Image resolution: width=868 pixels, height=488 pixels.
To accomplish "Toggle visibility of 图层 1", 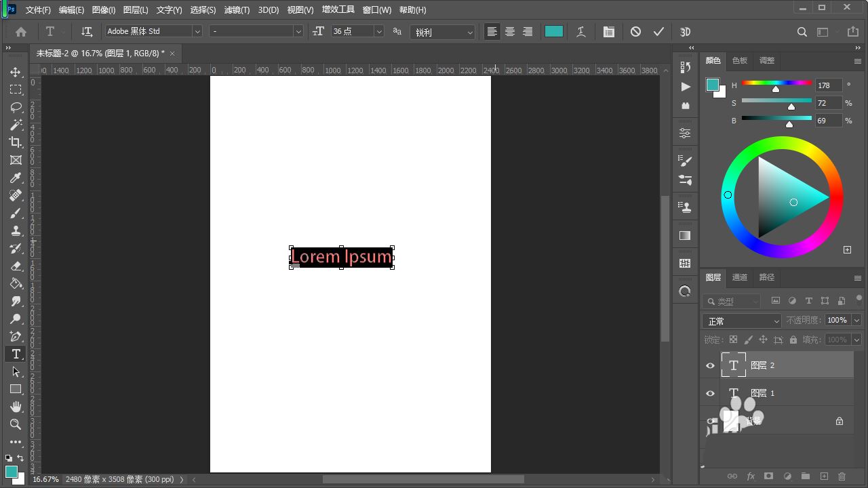I will click(x=710, y=393).
